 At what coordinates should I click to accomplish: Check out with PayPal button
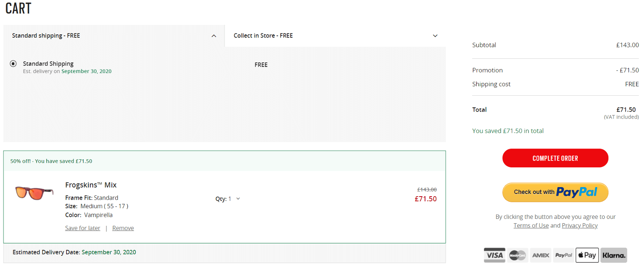555,192
